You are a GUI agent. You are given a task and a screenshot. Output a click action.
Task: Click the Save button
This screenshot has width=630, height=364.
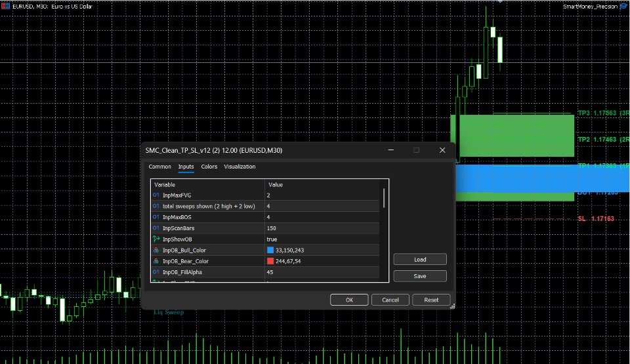pos(420,276)
